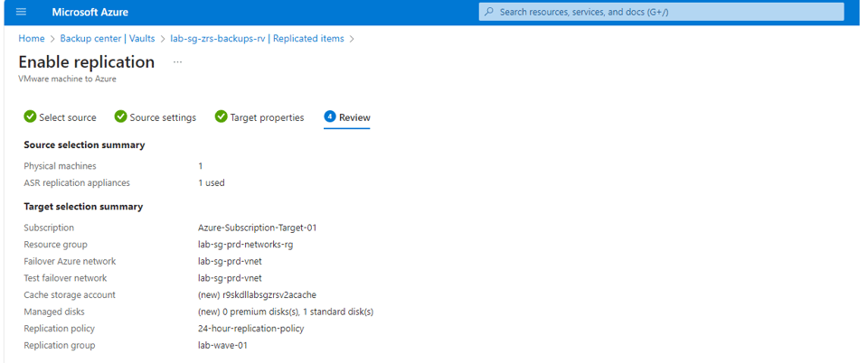868x363 pixels.
Task: Focus the Search resources, services, docs field
Action: (662, 12)
